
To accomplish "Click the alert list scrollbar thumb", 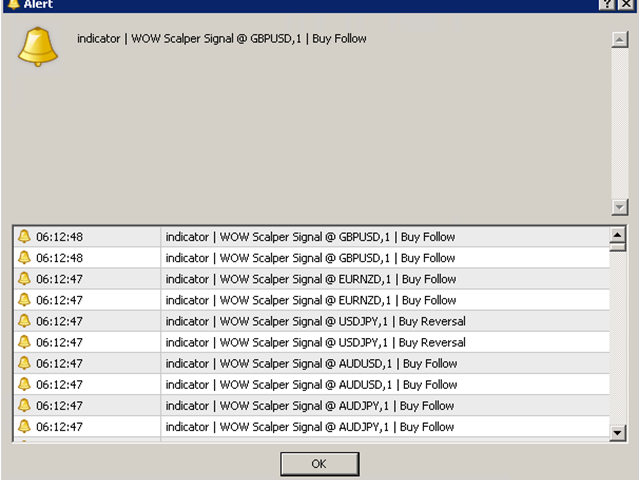I will [618, 247].
